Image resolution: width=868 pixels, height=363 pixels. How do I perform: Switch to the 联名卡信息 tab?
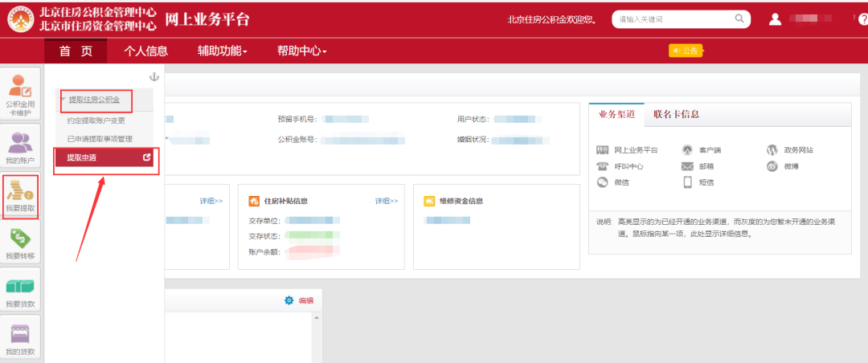pos(675,114)
